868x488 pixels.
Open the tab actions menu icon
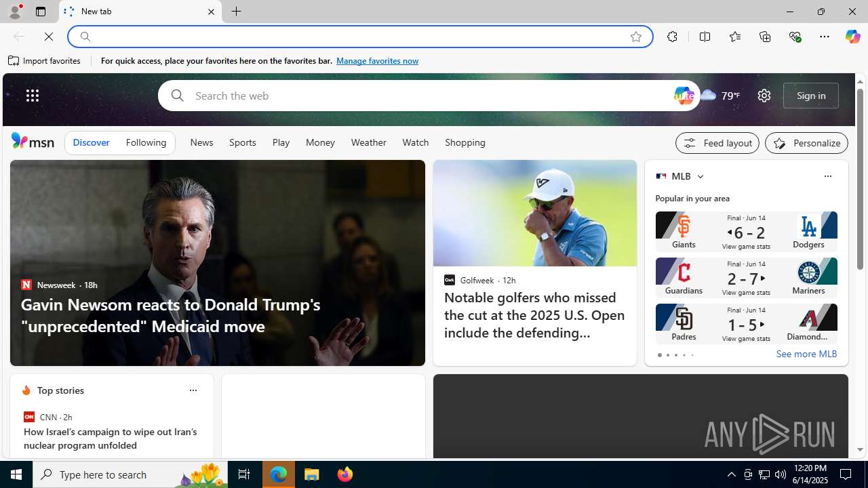click(41, 12)
